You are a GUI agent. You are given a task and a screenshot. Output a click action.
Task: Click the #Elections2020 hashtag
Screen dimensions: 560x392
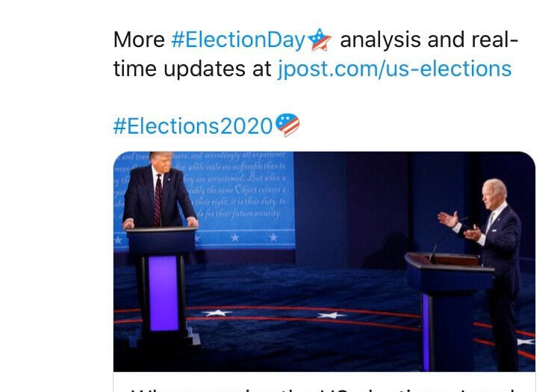(193, 126)
